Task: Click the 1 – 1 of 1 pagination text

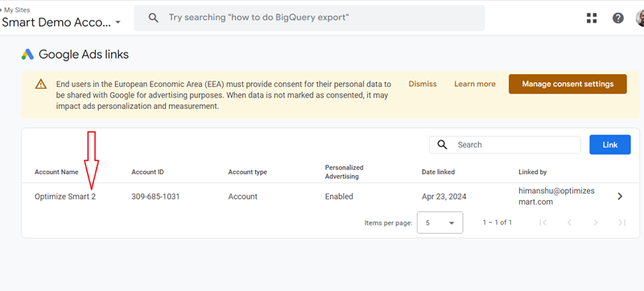Action: [497, 222]
